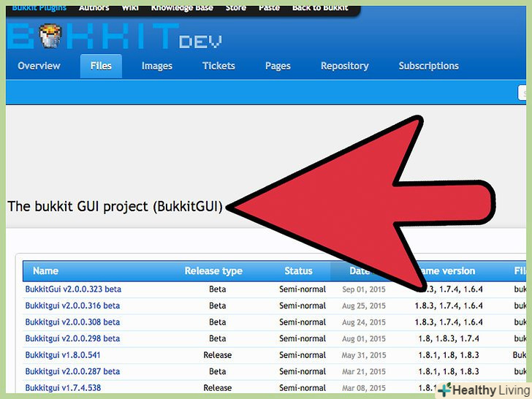
Task: Open Knowledge Base top menu link
Action: click(182, 8)
